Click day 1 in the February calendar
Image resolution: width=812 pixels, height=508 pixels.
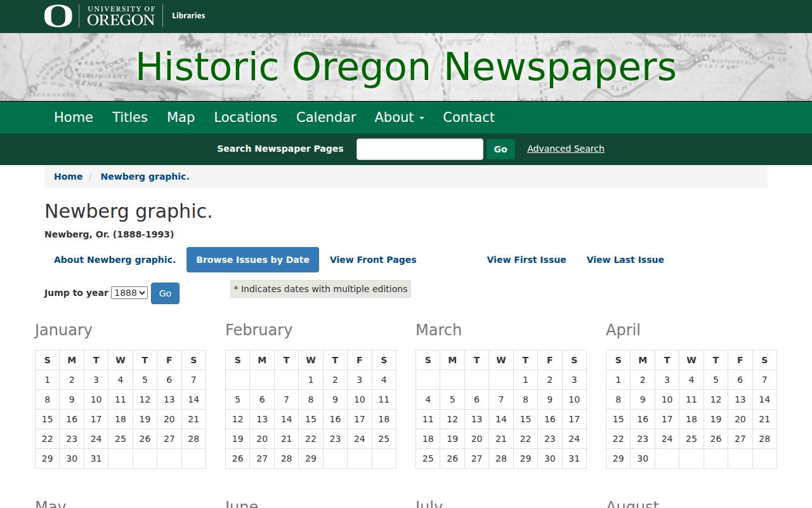point(311,380)
